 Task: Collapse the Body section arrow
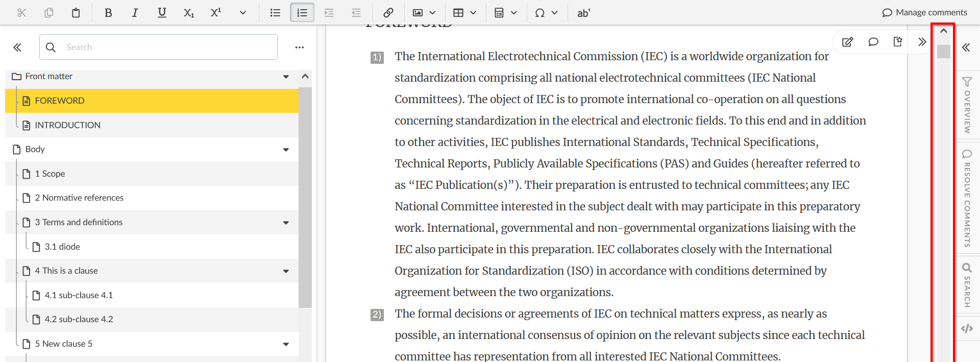(x=286, y=150)
